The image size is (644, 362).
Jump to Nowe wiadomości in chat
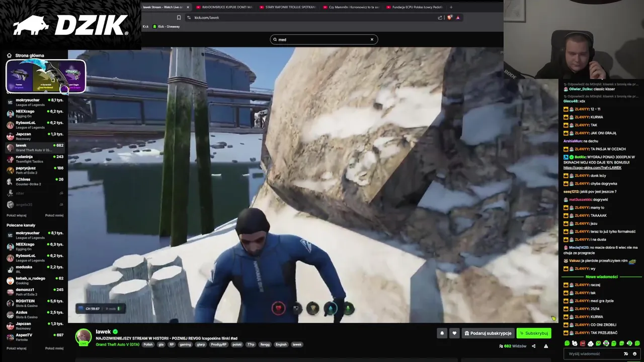601,277
